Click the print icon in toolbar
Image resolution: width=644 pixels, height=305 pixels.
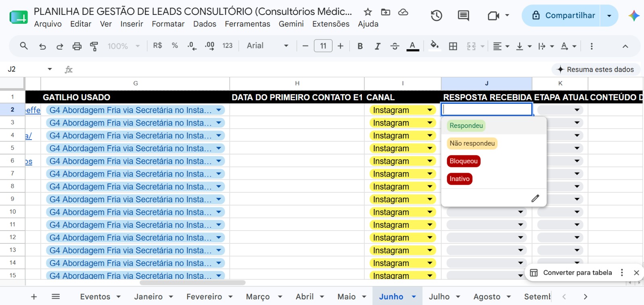click(x=77, y=46)
